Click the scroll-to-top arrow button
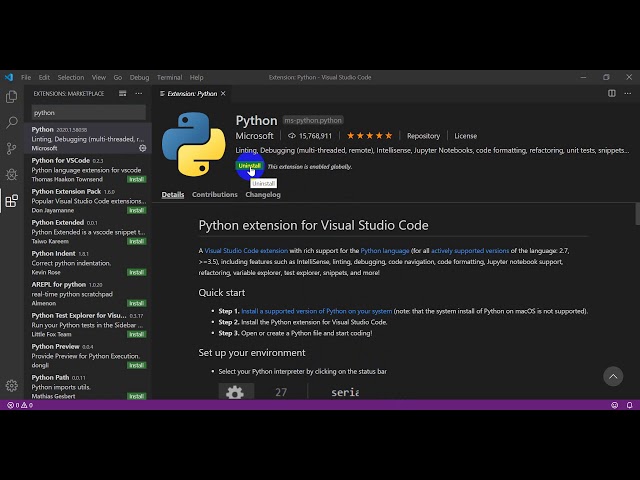Image resolution: width=640 pixels, height=480 pixels. pos(613,376)
